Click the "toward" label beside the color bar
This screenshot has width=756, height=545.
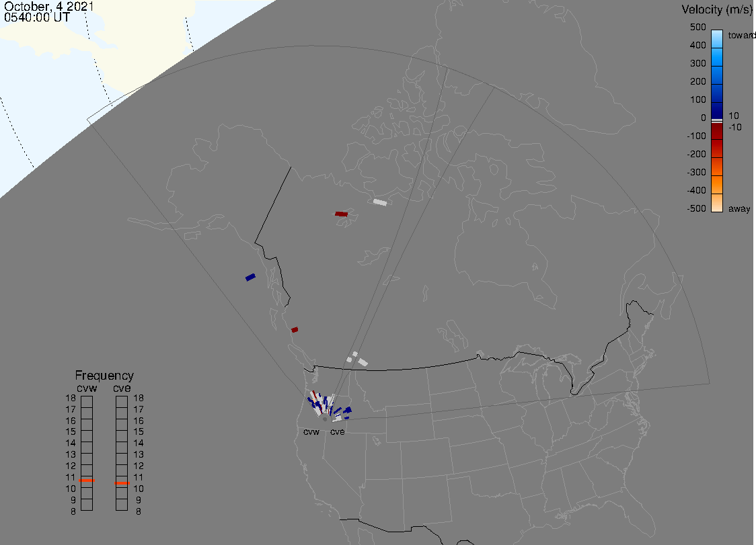pyautogui.click(x=741, y=35)
